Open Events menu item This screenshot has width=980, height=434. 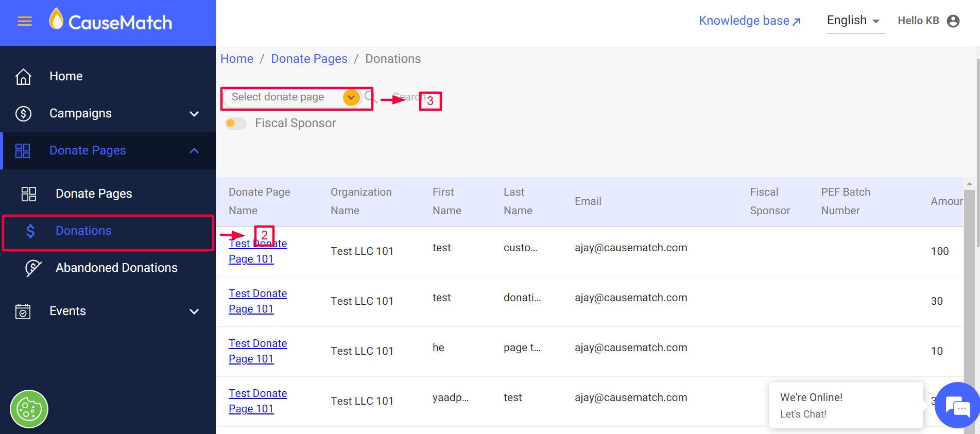click(x=67, y=311)
